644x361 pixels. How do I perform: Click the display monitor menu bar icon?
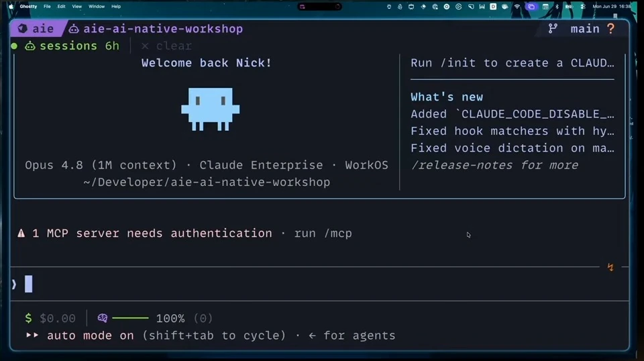click(411, 7)
